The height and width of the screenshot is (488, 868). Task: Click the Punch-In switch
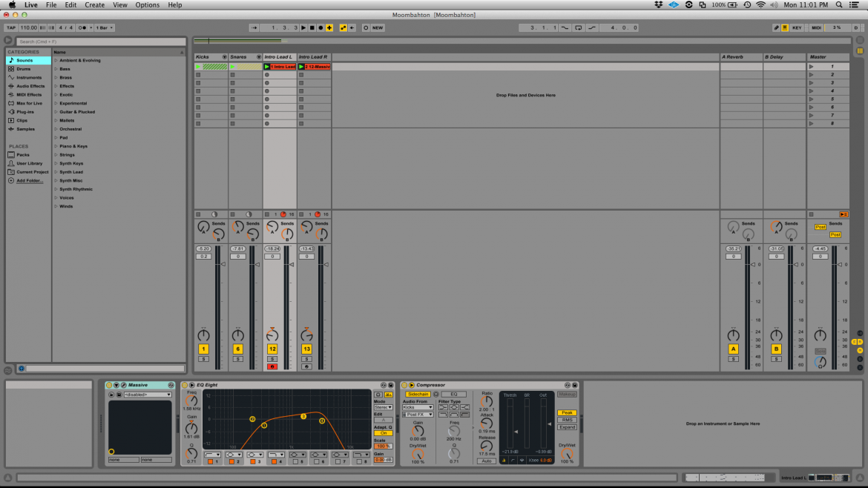565,27
